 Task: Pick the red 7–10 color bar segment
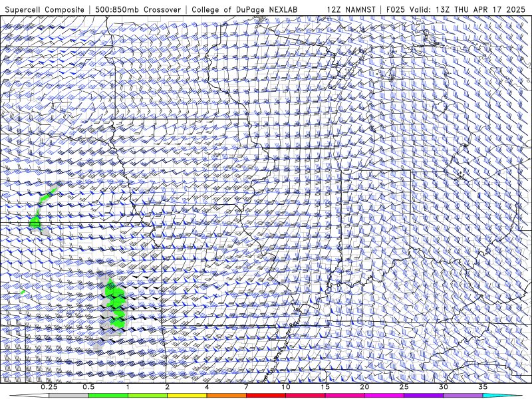click(x=265, y=396)
